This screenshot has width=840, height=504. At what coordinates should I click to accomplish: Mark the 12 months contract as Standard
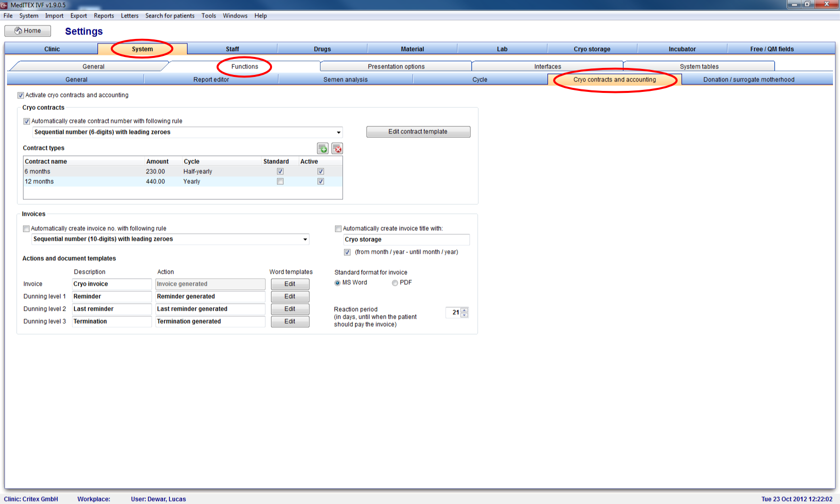[x=280, y=181]
